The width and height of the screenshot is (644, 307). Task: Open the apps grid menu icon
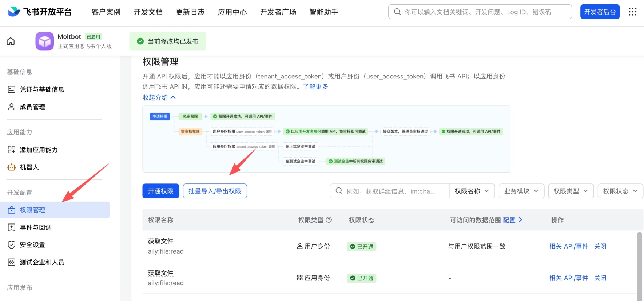[632, 12]
